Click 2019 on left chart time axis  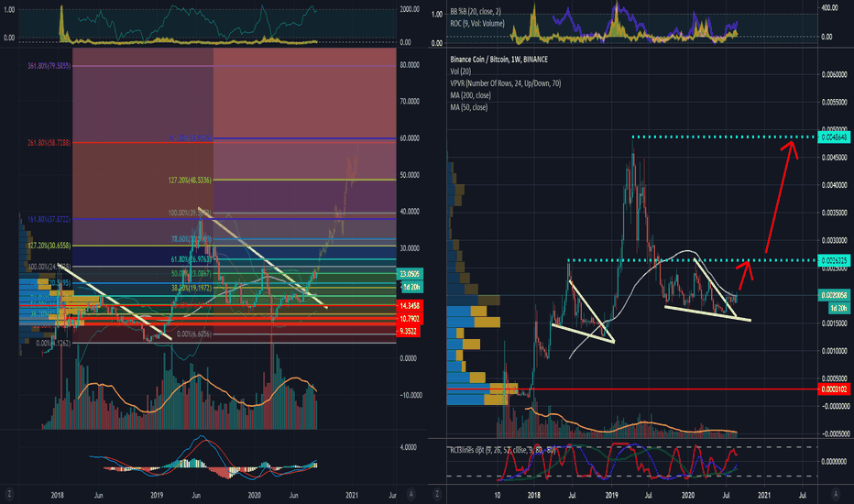click(157, 495)
